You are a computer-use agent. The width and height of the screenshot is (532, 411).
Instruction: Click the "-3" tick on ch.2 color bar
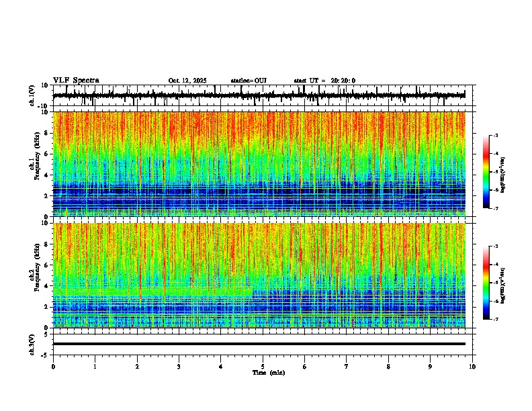coord(496,246)
